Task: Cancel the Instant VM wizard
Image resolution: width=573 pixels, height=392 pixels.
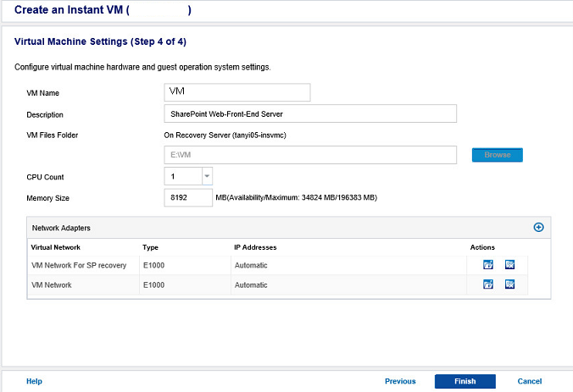Action: pos(529,381)
